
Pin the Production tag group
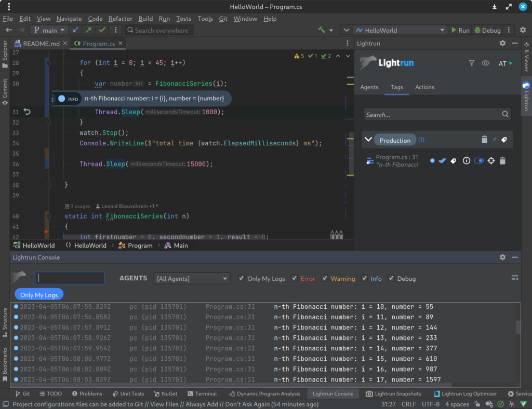495,139
